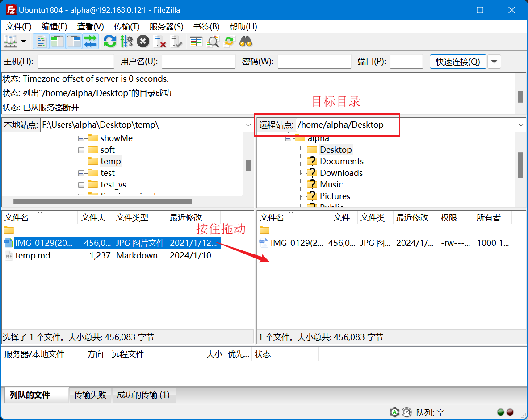Switch to 列队的文件 tab
Screen dimensions: 528x420
pyautogui.click(x=36, y=395)
